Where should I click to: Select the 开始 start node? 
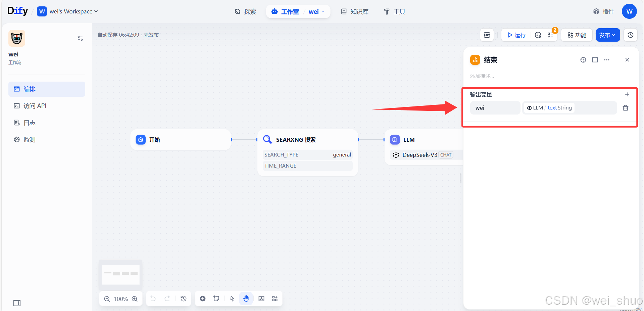pos(181,140)
